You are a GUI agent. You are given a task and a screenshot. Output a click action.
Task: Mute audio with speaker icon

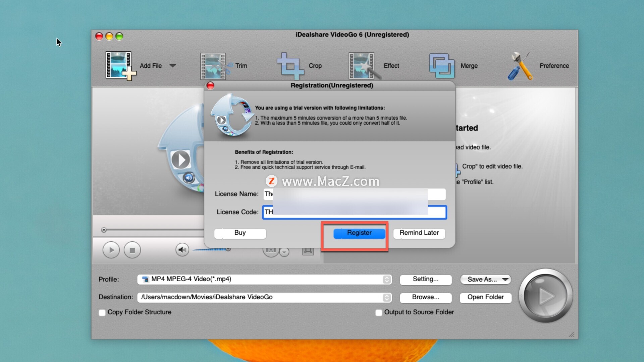(x=182, y=250)
